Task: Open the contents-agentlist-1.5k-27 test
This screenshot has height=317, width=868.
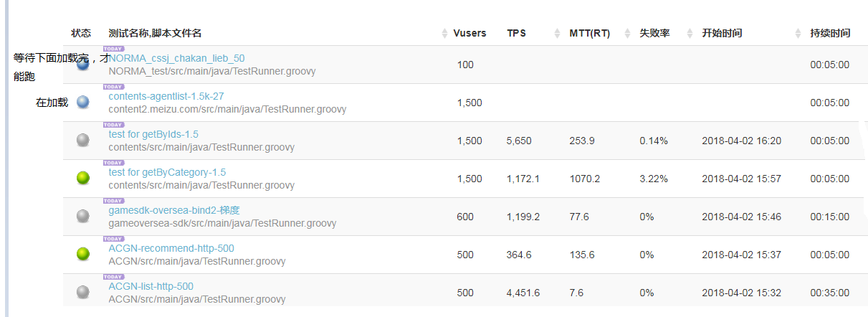Action: coord(166,96)
